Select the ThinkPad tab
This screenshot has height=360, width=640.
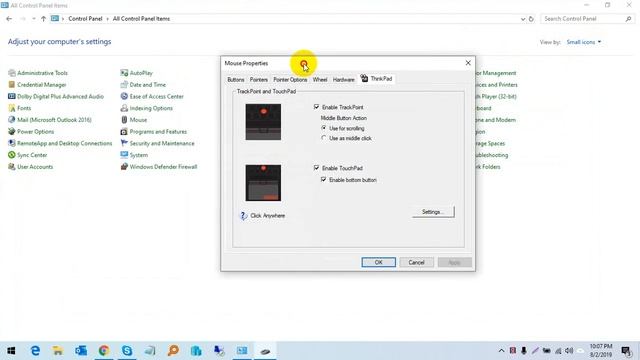click(376, 78)
